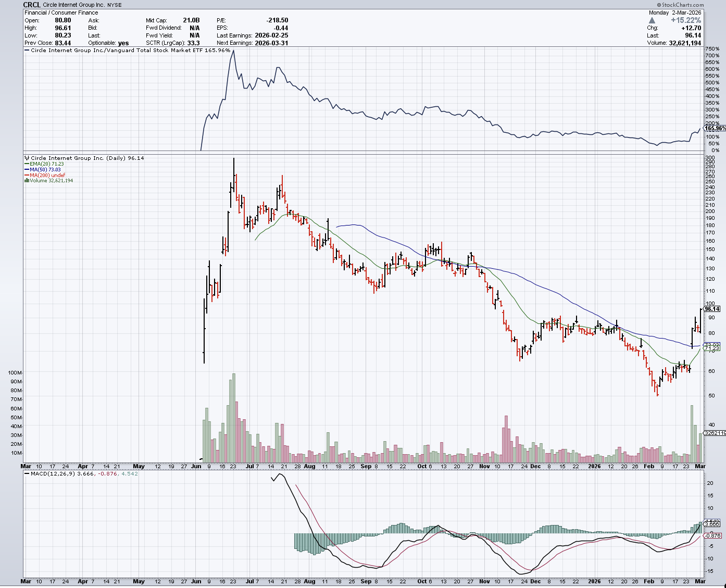Click the 96.14 price tag on the right axis

click(x=711, y=309)
